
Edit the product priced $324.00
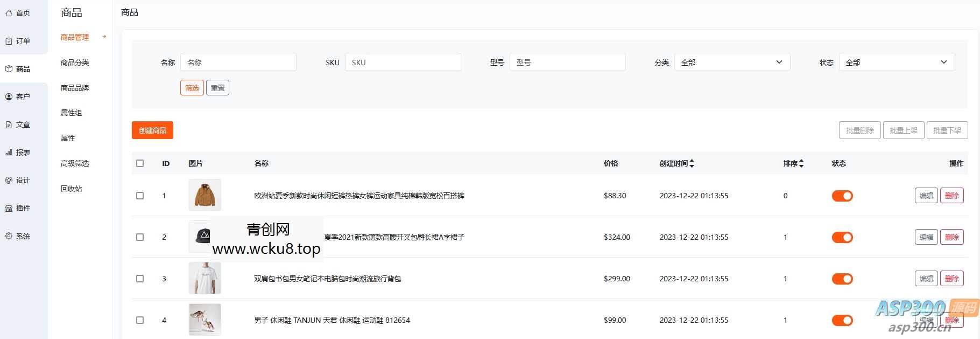[926, 237]
